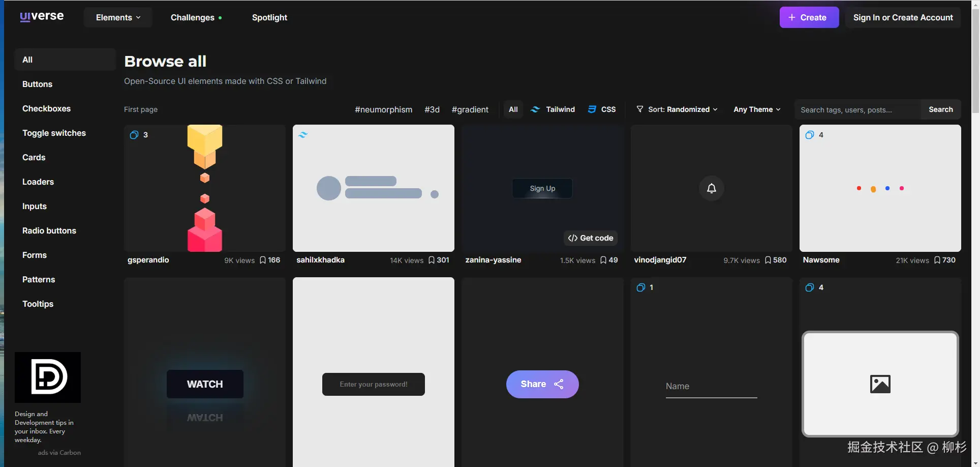The height and width of the screenshot is (467, 980).
Task: Click Sign In or Create Account
Action: (903, 17)
